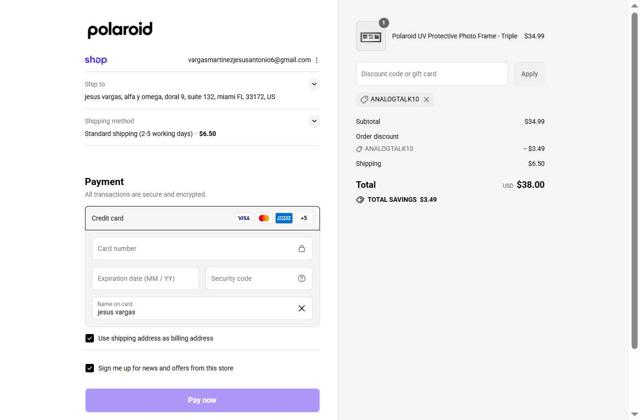Click the Pay now button
Viewport: 640px width, 420px height.
click(x=202, y=400)
